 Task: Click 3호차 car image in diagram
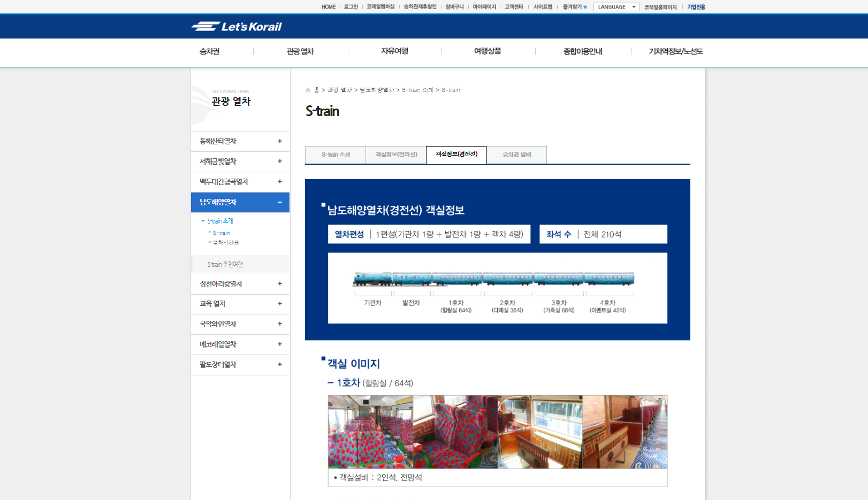[559, 279]
